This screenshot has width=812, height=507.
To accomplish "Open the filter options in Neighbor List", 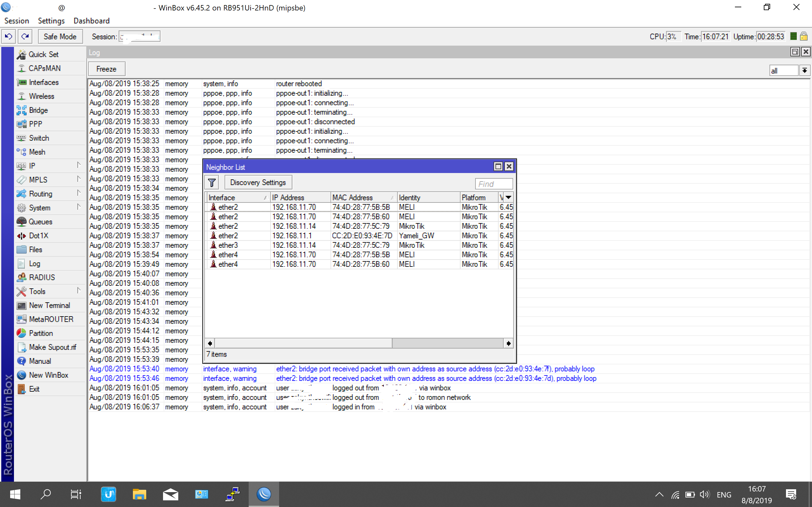I will pyautogui.click(x=211, y=182).
